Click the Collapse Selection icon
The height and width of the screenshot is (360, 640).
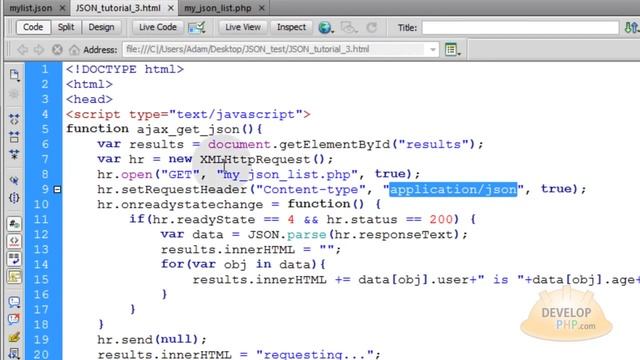point(14,137)
